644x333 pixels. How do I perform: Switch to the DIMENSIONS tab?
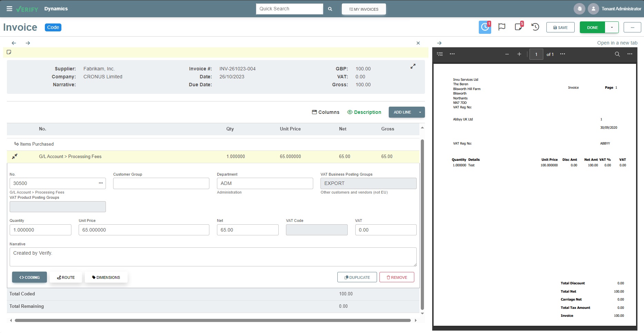pyautogui.click(x=106, y=277)
